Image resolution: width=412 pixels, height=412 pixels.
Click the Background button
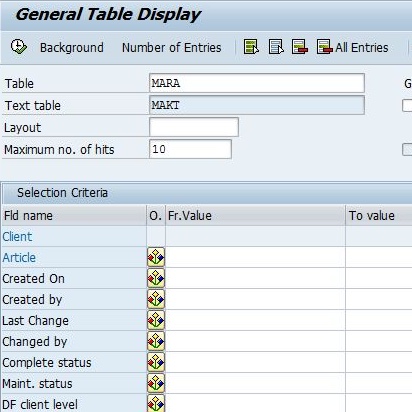tap(72, 48)
